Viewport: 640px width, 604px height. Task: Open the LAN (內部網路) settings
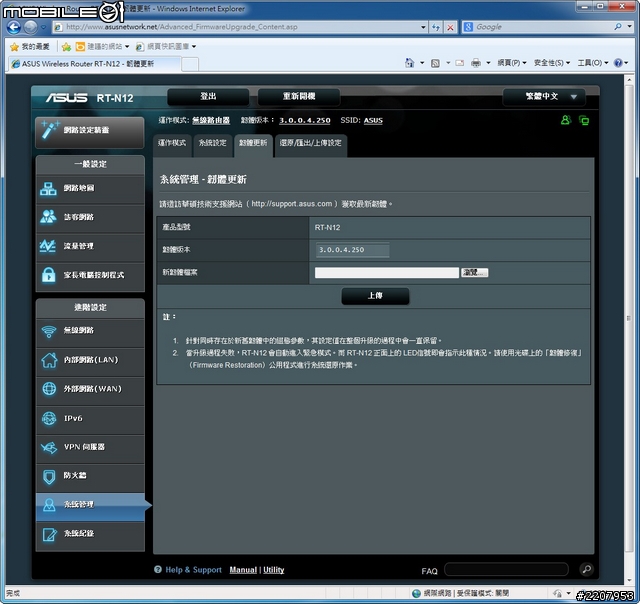pos(90,360)
